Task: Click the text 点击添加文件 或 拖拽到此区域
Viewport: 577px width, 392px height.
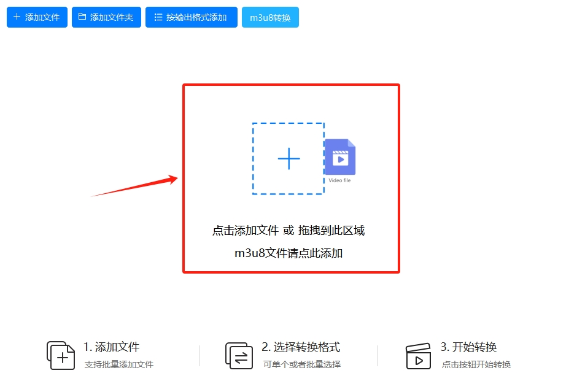Action: [x=288, y=231]
